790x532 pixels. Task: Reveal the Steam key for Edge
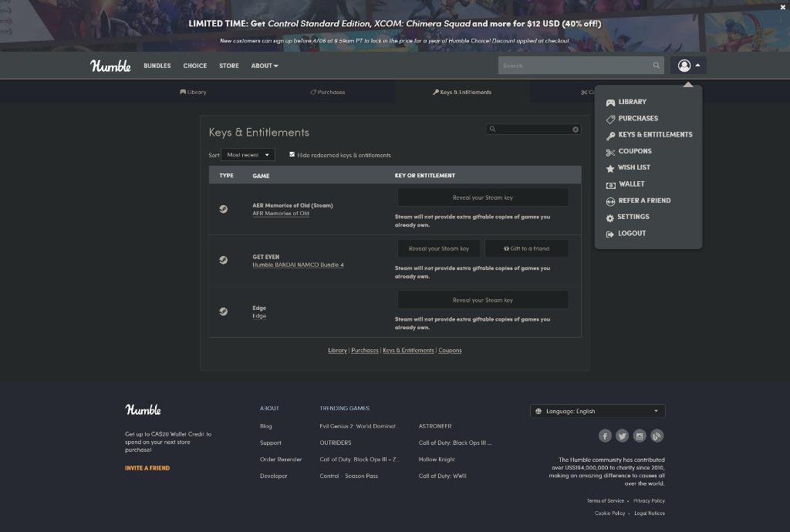tap(483, 300)
